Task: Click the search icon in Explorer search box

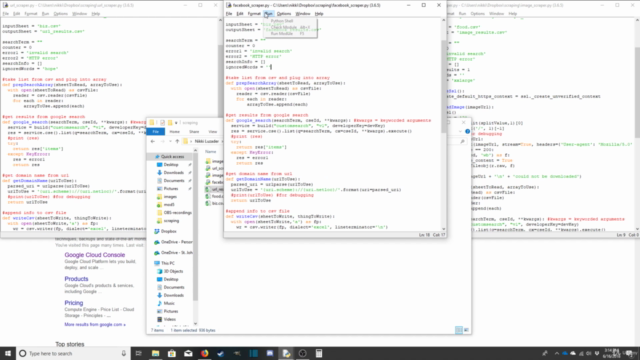Action: [462, 141]
